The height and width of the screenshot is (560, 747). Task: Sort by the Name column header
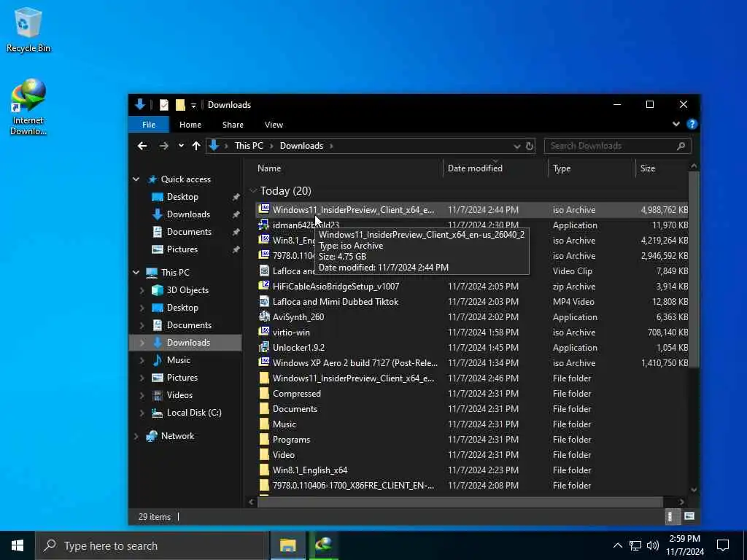269,168
